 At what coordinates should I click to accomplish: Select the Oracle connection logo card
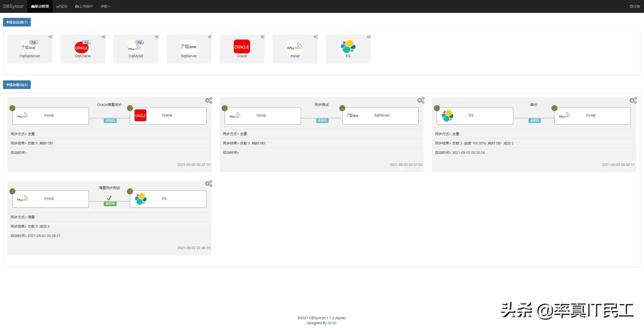coord(242,47)
